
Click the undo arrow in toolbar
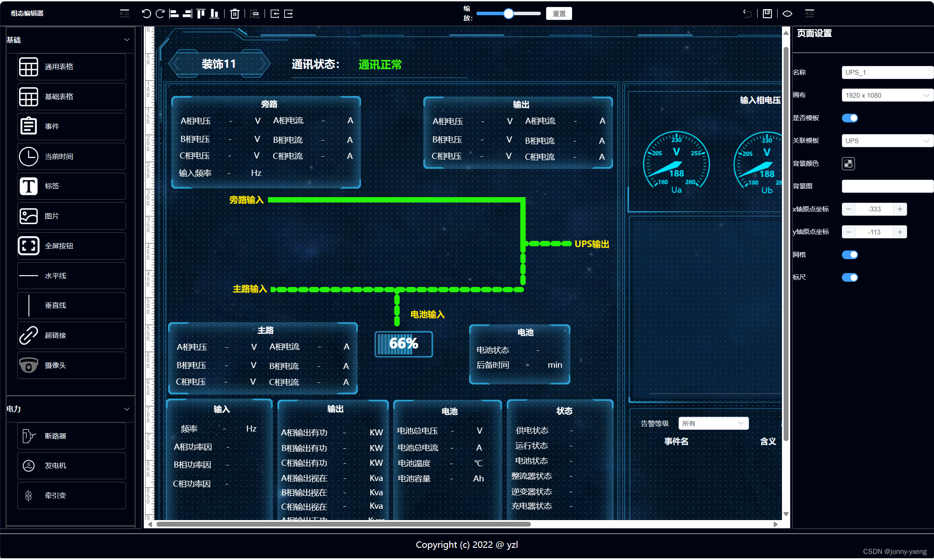coord(146,14)
